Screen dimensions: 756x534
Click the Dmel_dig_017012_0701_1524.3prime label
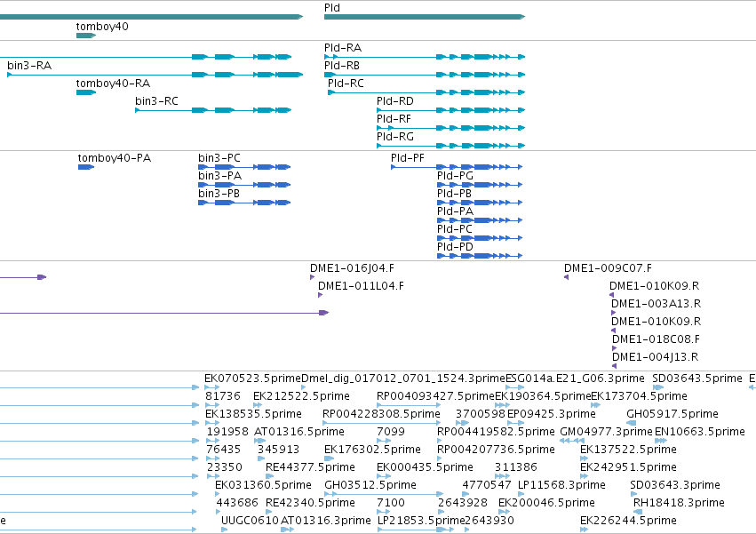coord(403,379)
